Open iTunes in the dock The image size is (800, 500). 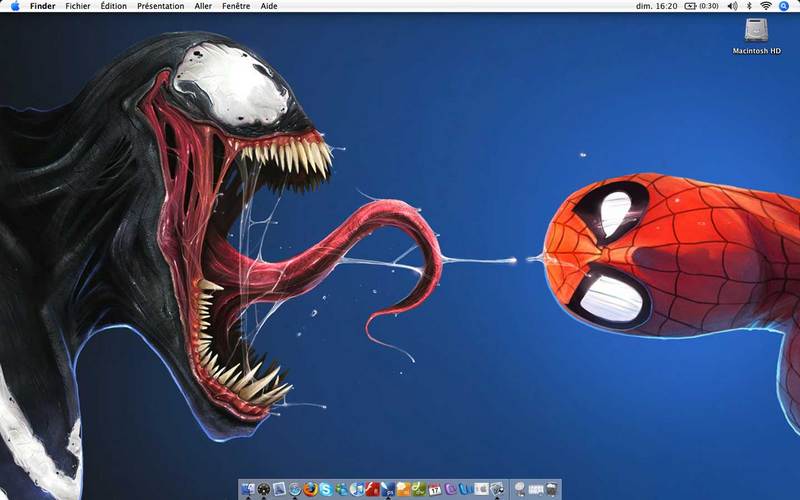(357, 489)
